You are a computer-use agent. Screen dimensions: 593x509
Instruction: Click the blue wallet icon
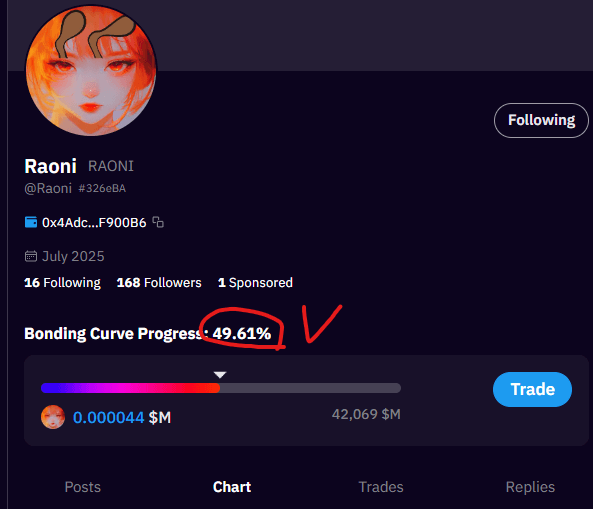[x=31, y=222]
